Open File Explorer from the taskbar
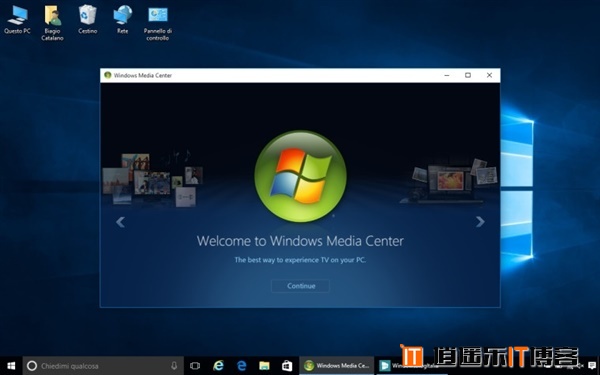 pos(264,366)
